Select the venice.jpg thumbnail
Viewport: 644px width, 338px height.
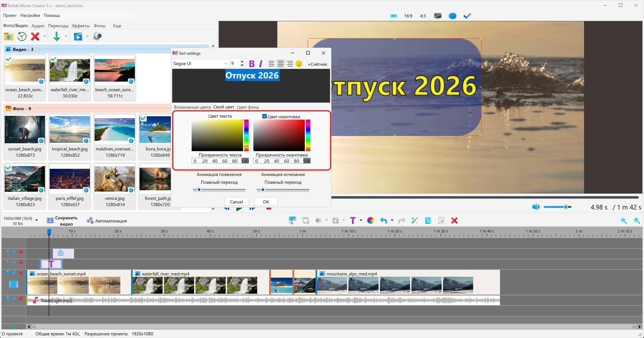pyautogui.click(x=115, y=186)
